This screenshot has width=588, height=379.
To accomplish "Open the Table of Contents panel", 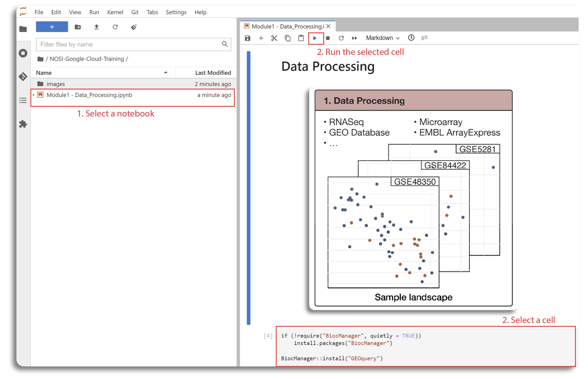I will click(x=23, y=100).
